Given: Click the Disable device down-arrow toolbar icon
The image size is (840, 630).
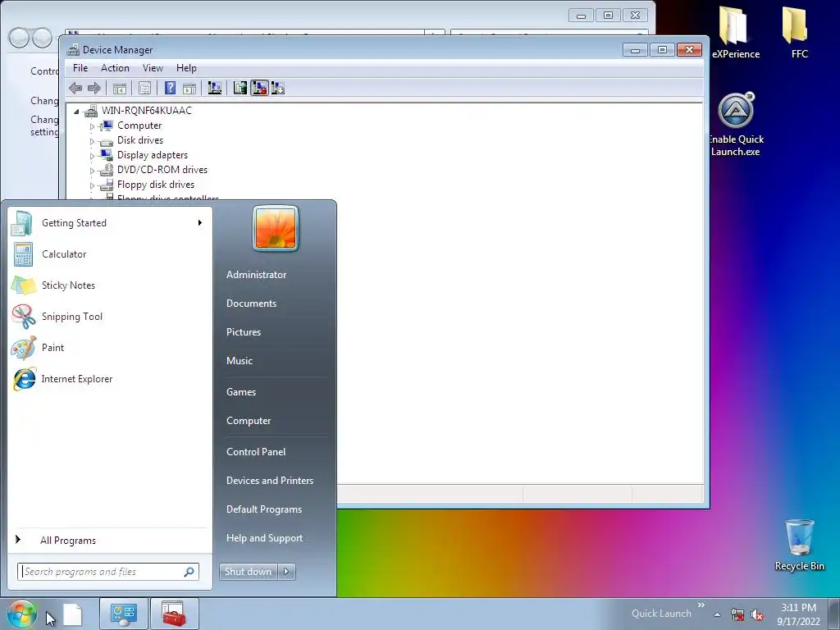Looking at the screenshot, I should (278, 89).
